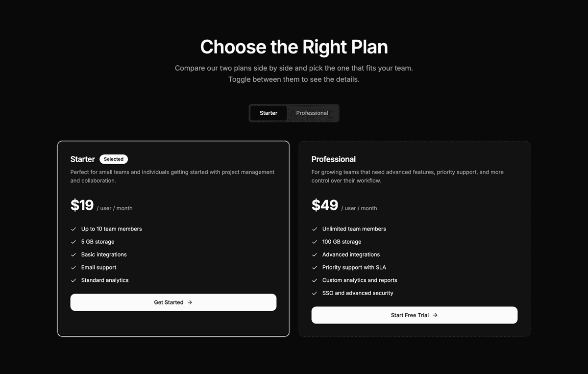Click the "Start Free Trial" button
This screenshot has width=588, height=374.
(x=414, y=315)
